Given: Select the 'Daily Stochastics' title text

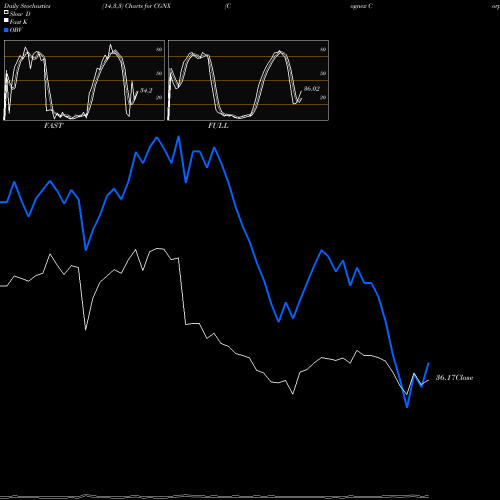Looking at the screenshot, I should [27, 6].
